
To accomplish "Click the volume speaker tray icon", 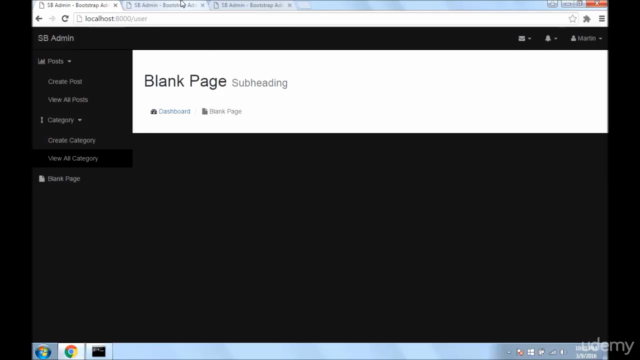I will click(x=563, y=352).
